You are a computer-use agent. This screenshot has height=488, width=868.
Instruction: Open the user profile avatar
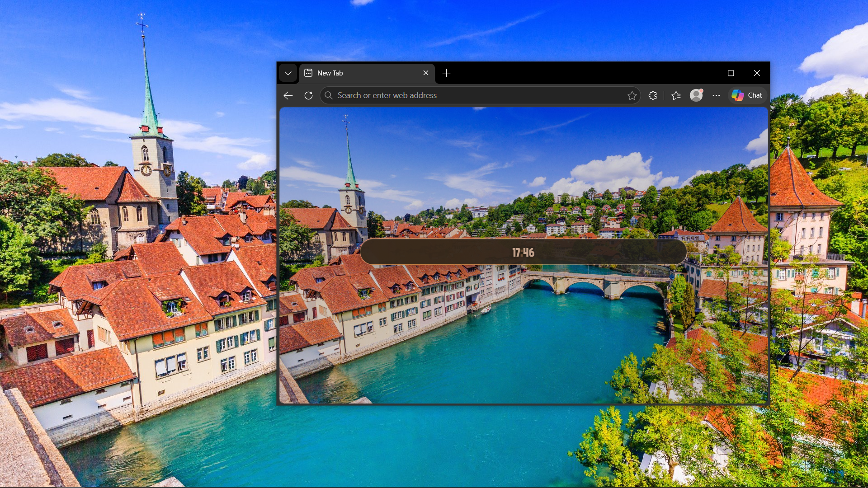pyautogui.click(x=696, y=95)
